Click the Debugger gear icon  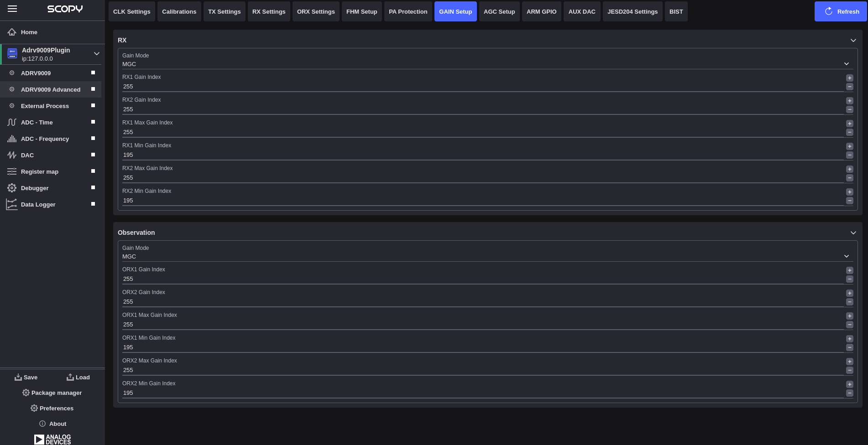point(12,188)
